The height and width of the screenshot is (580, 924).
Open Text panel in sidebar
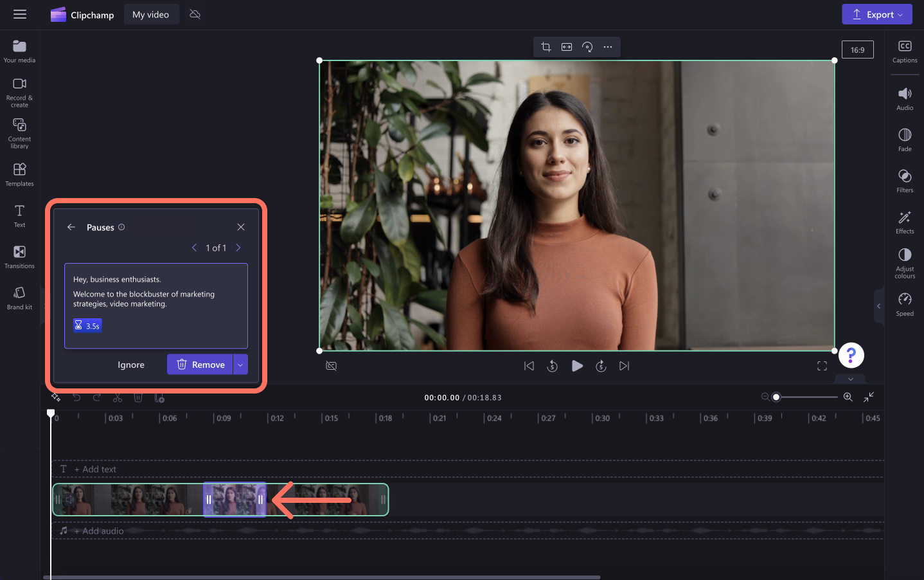[20, 215]
